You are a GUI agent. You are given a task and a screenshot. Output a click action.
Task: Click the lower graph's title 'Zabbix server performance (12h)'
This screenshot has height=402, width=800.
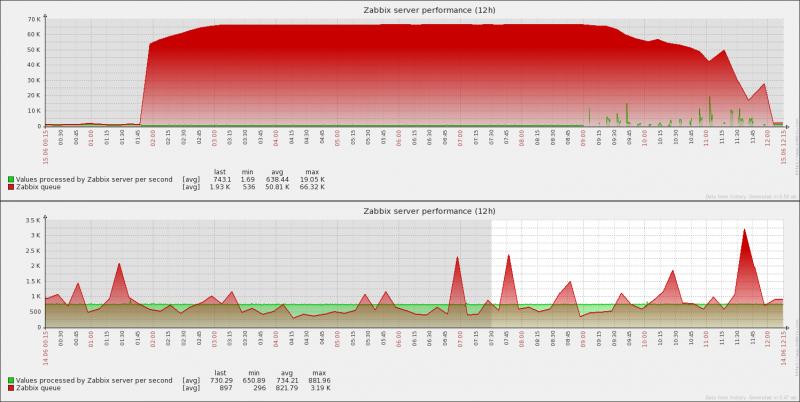(x=429, y=211)
